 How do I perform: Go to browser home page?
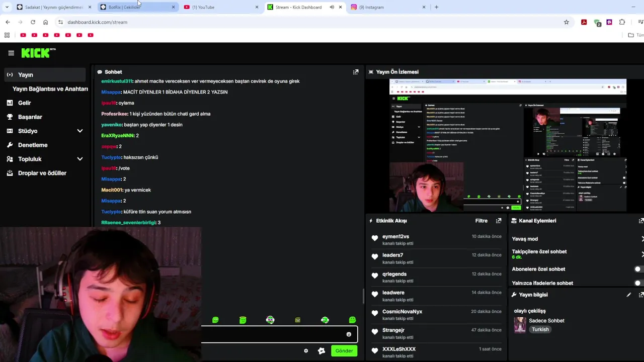45,22
